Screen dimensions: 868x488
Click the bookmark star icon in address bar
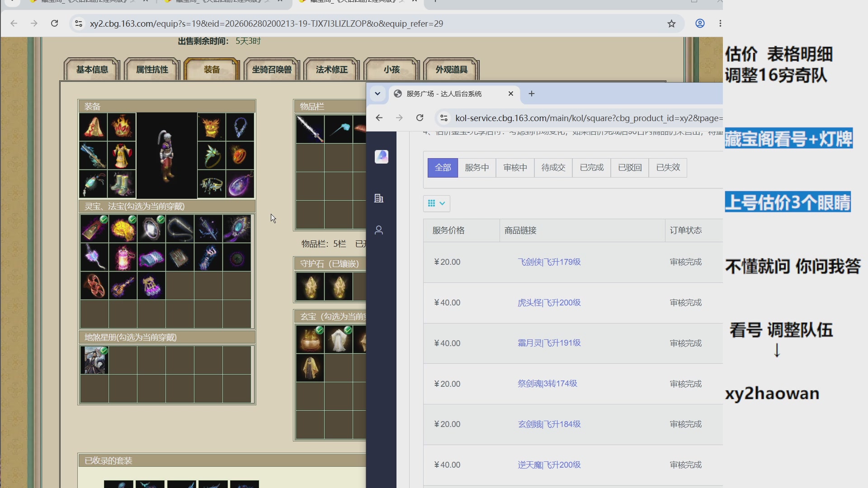coord(671,23)
